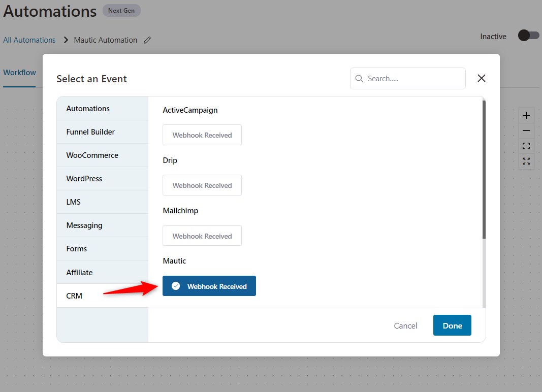The width and height of the screenshot is (542, 392).
Task: Close the Select an Event dialog
Action: tap(481, 79)
